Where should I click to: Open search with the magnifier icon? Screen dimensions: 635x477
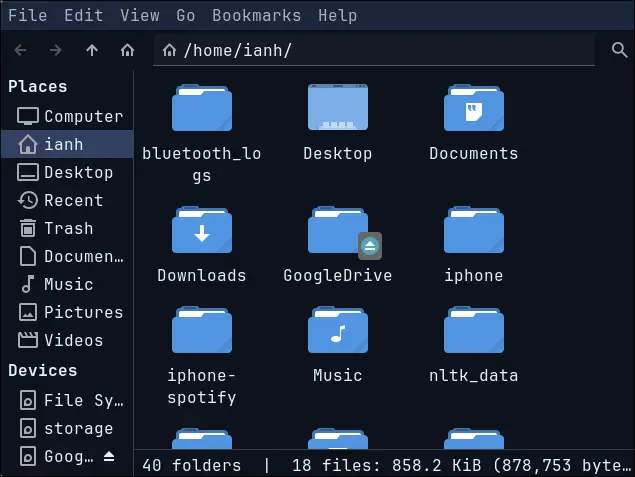tap(619, 50)
